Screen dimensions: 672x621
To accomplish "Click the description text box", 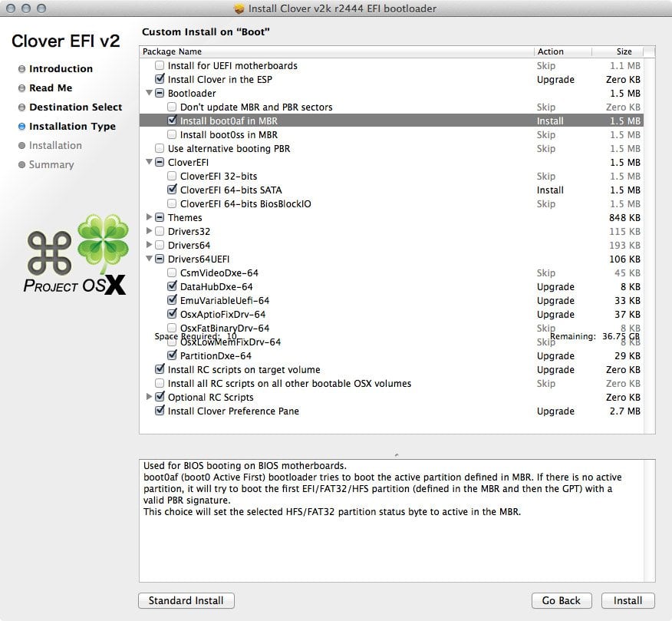I will 397,520.
